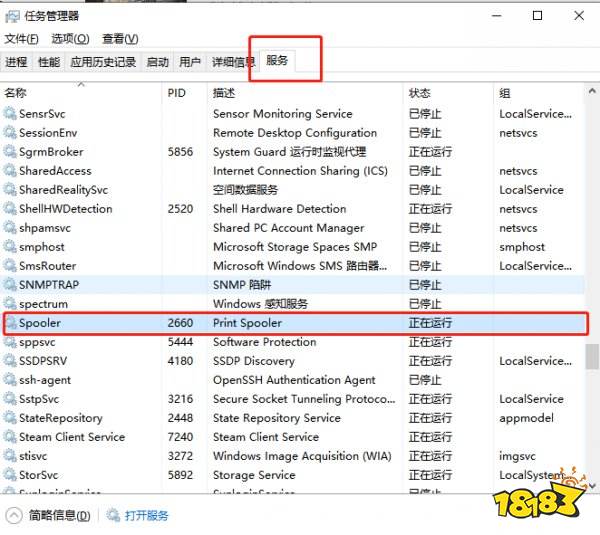Viewport: 600px width, 535px height.
Task: Click Shell Hardware Detection description
Action: 279,209
